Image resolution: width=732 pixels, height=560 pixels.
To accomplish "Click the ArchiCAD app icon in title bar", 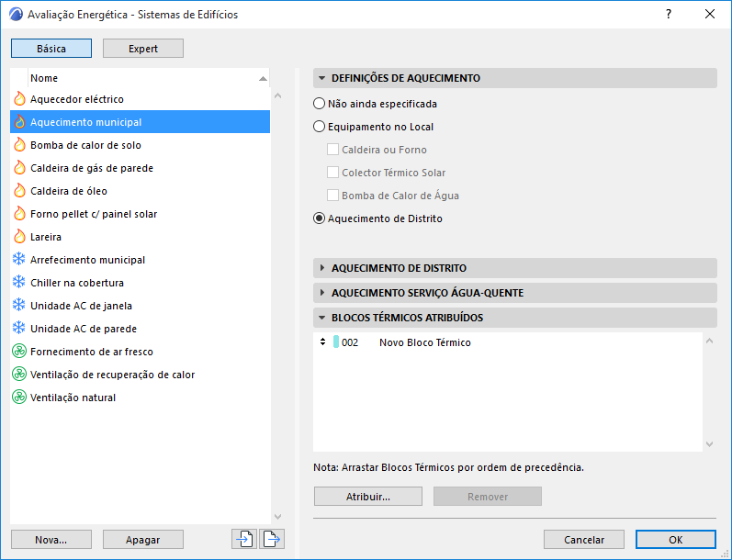I will 16,15.
